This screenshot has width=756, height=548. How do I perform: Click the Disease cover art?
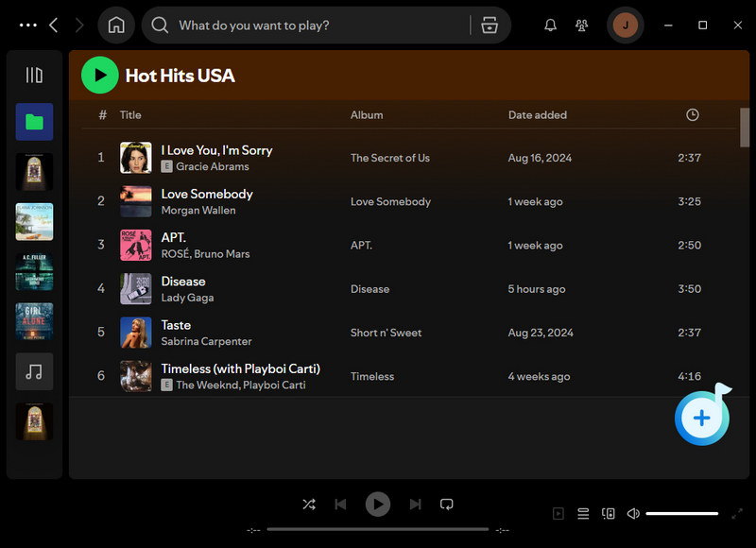pyautogui.click(x=135, y=289)
